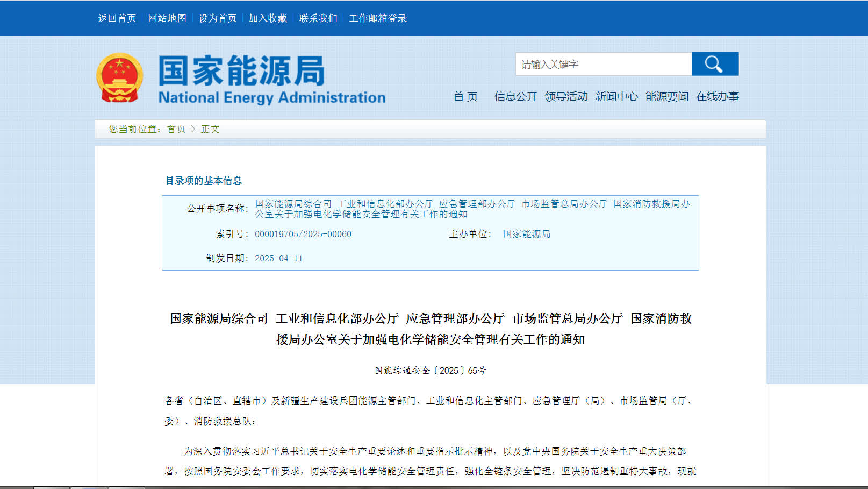Click the 主办单位 label

click(x=470, y=234)
